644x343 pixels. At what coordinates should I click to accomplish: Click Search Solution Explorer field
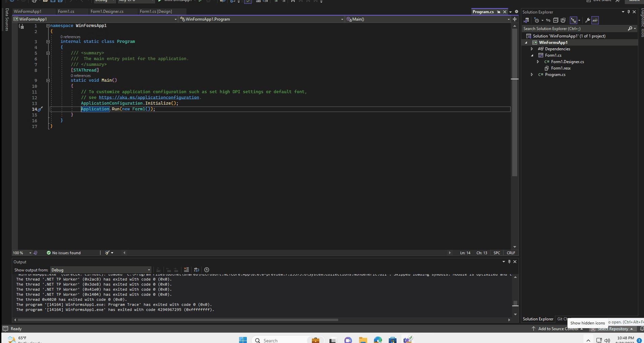(574, 29)
